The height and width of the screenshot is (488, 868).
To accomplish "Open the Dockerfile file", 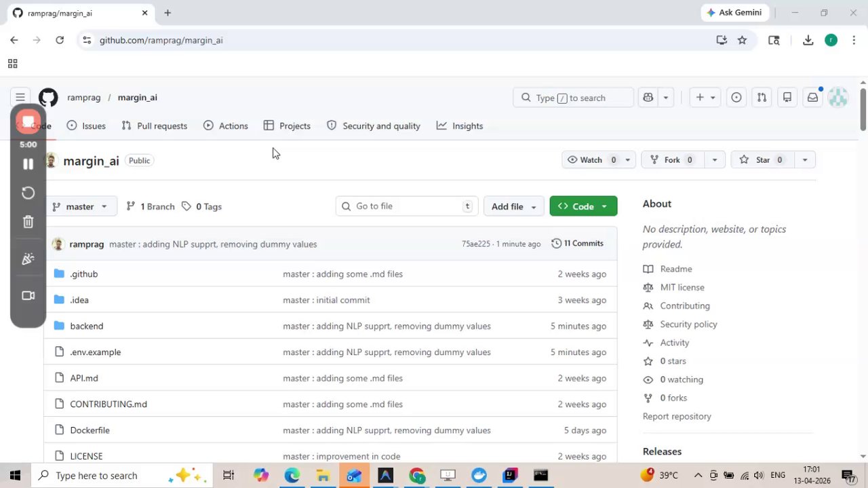I will point(90,430).
